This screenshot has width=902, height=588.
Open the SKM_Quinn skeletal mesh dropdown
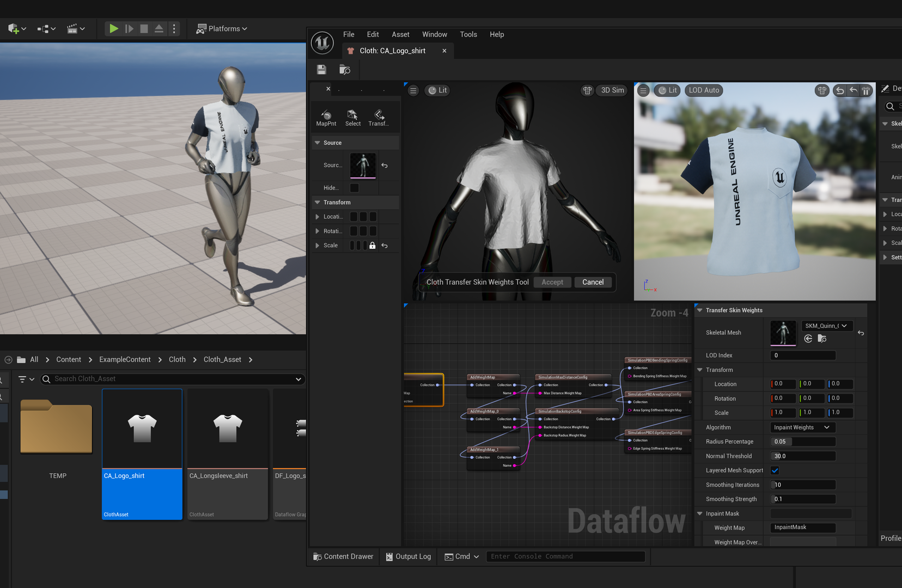(x=826, y=326)
